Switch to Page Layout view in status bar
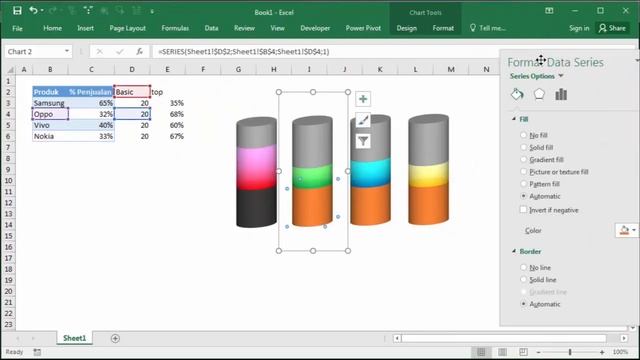 (502, 352)
